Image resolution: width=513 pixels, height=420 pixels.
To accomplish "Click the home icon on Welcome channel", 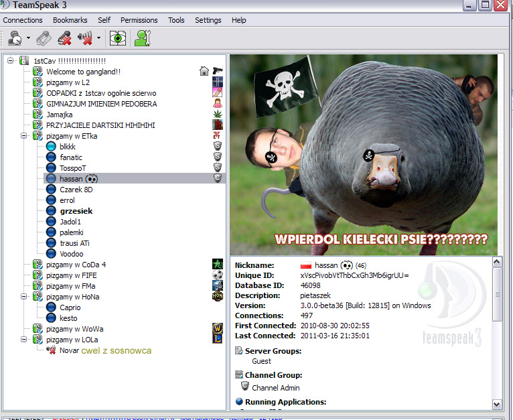I will pos(204,72).
